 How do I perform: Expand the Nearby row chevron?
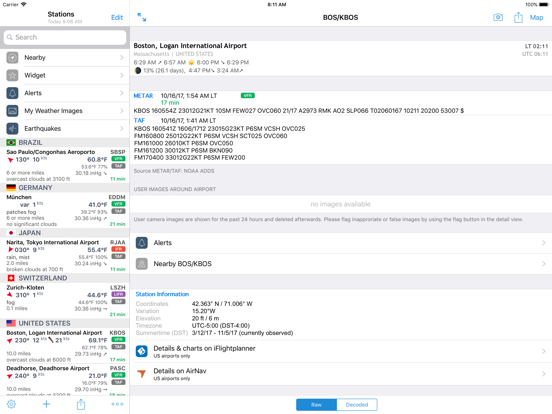point(121,57)
